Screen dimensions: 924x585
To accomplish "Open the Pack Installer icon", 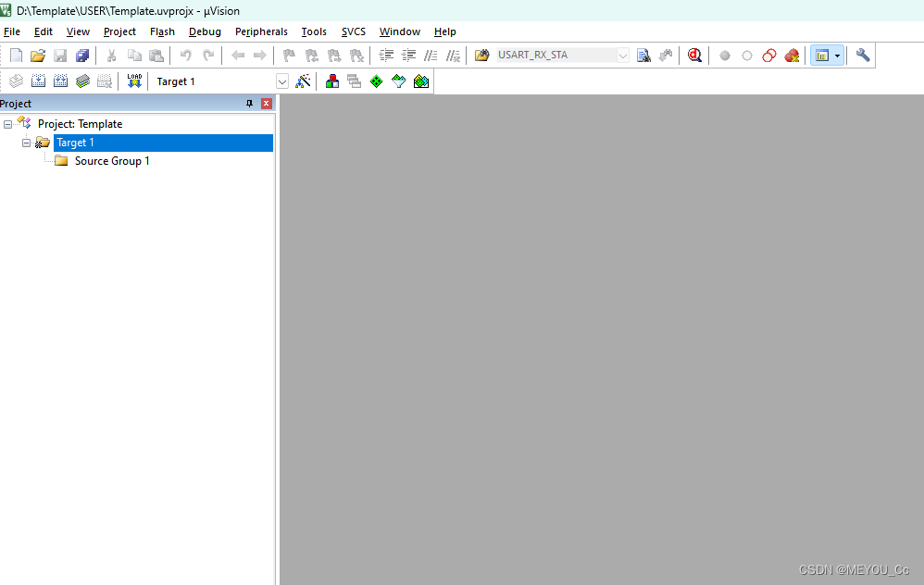I will [x=421, y=81].
